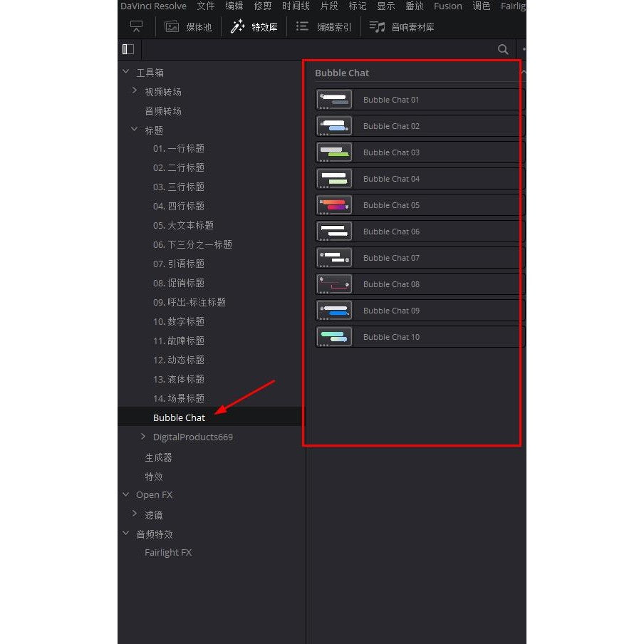Viewport: 644px width, 644px height.
Task: Select 06. 下三分之一标题 category
Action: point(192,245)
